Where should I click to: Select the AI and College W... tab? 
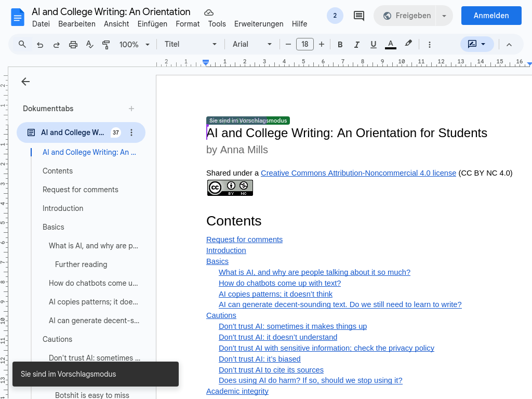pos(81,132)
